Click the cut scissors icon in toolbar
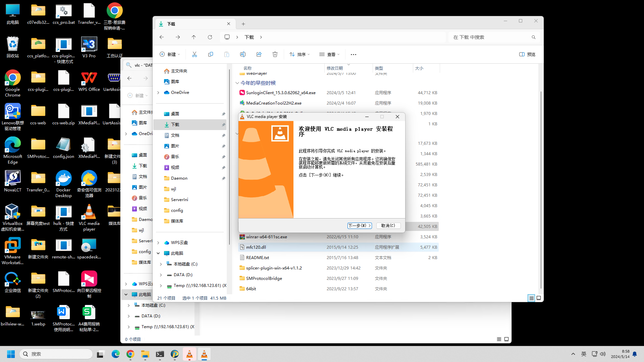The width and height of the screenshot is (644, 362). tap(195, 54)
